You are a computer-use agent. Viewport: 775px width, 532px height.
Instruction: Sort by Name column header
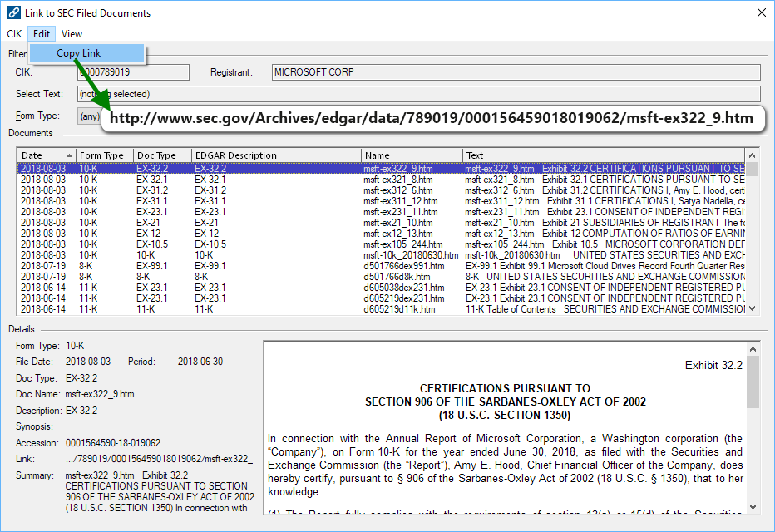(x=412, y=155)
